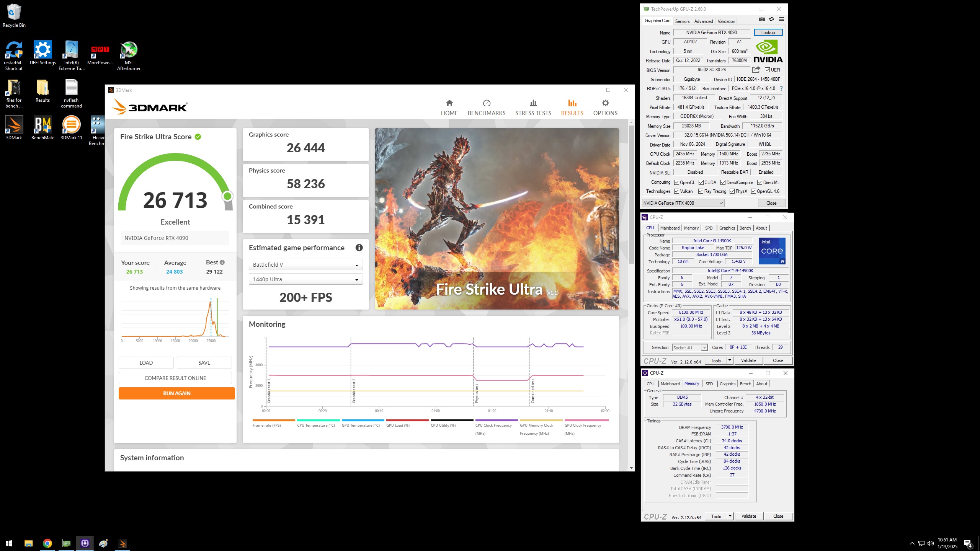
Task: Launch 3DMark 11 desktop shortcut
Action: [71, 128]
